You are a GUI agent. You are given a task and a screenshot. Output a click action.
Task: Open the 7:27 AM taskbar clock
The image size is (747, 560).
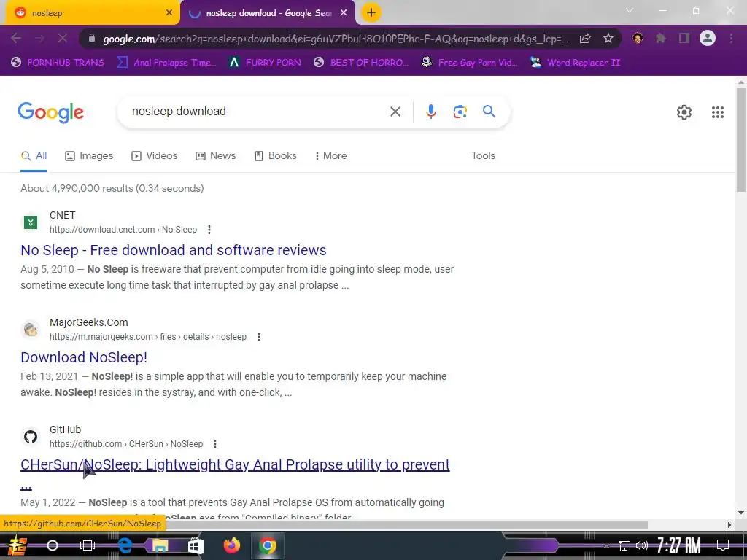coord(679,545)
